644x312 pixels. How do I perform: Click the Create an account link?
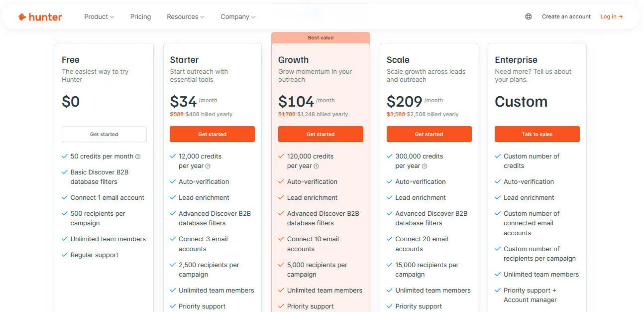pos(566,16)
